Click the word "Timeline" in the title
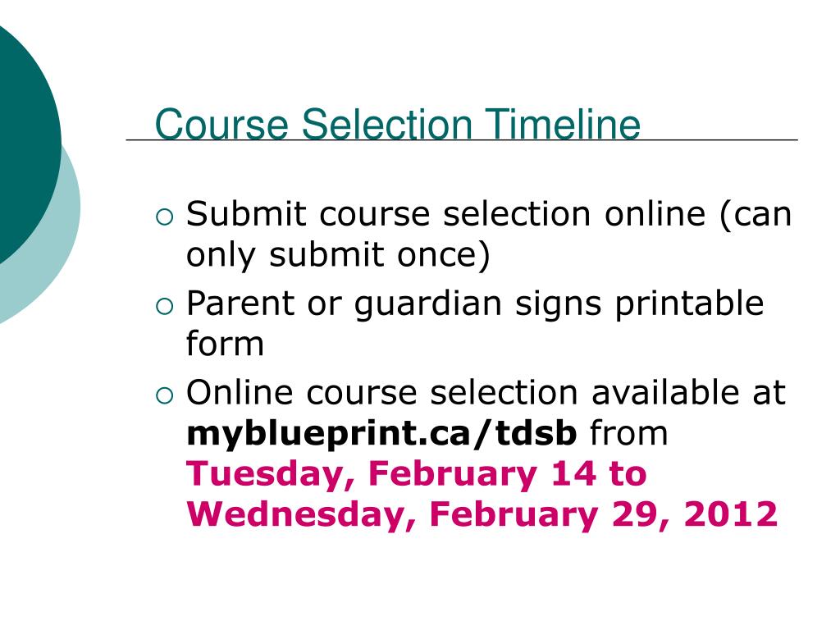Image resolution: width=840 pixels, height=630 pixels. [x=564, y=125]
